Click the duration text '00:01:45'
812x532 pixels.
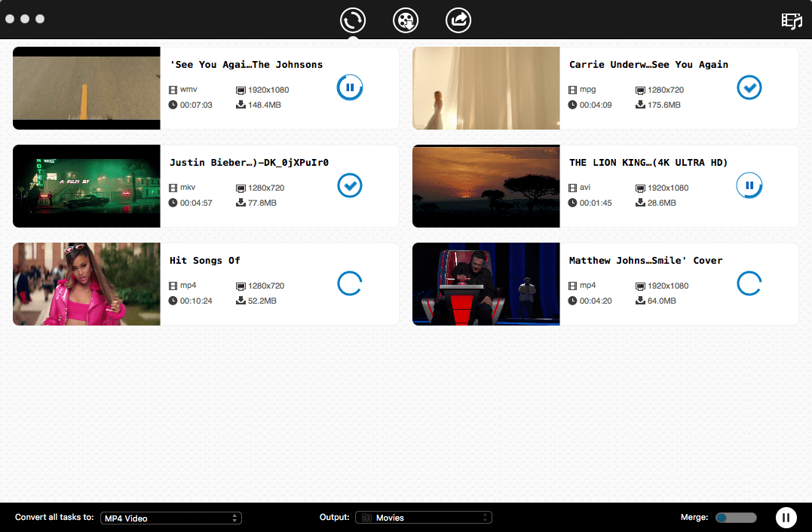click(x=596, y=203)
